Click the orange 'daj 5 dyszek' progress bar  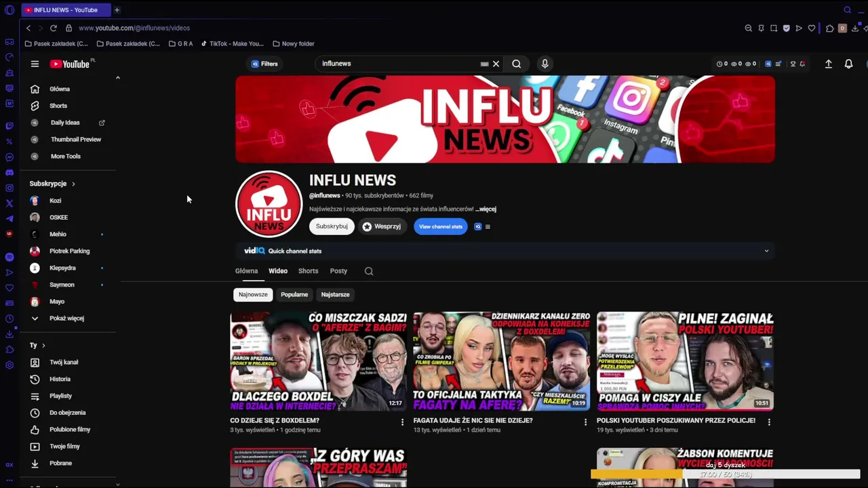tap(725, 474)
